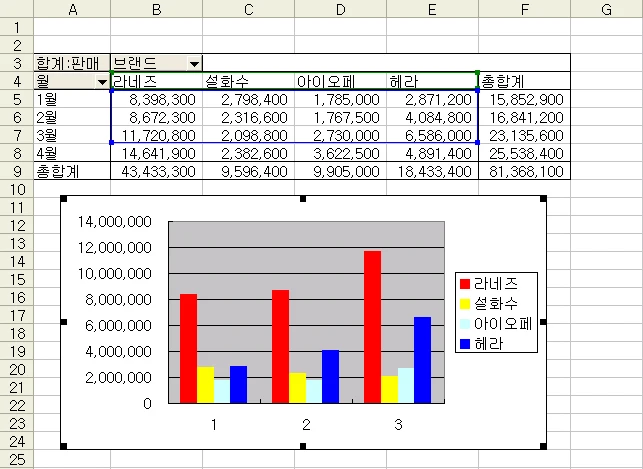The height and width of the screenshot is (469, 643).
Task: Click cell with value 23,135,600
Action: [524, 135]
